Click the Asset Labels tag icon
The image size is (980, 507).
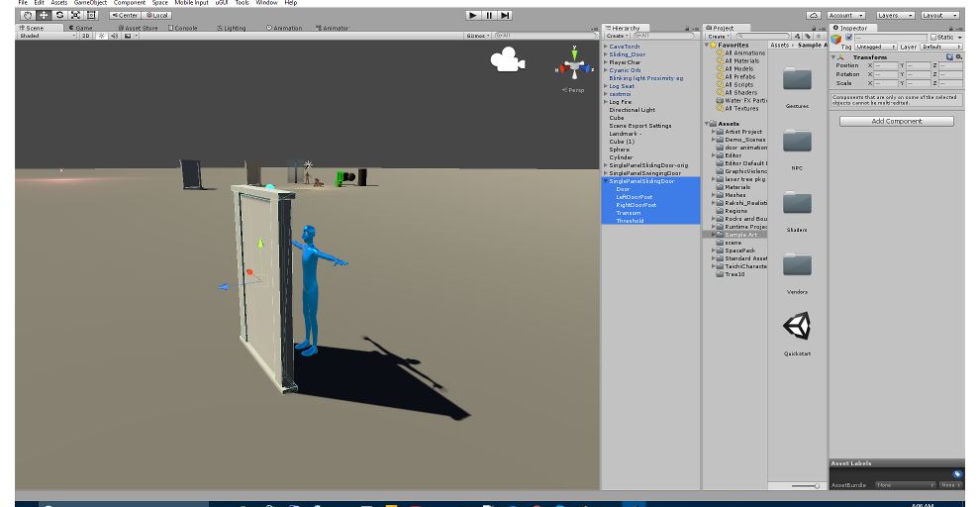(957, 474)
